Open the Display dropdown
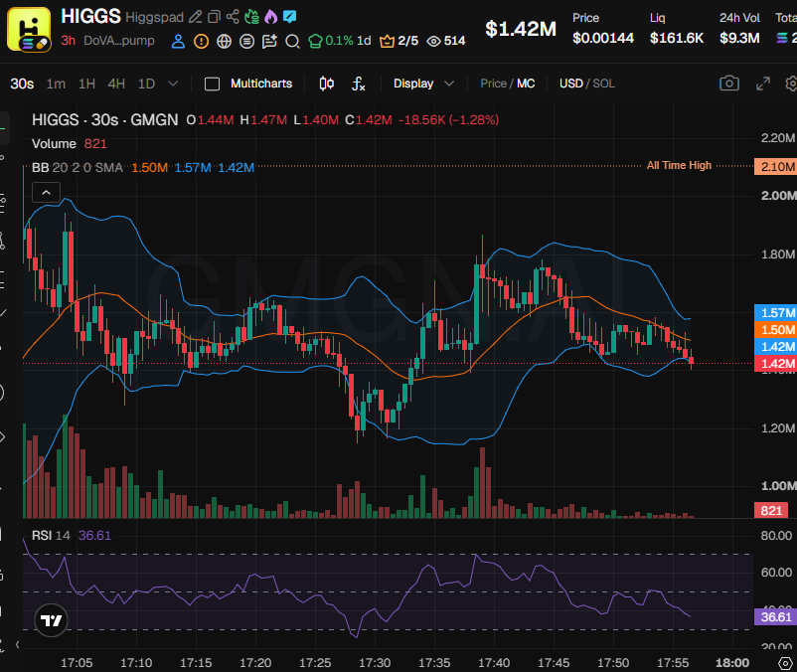This screenshot has width=797, height=672. (423, 84)
